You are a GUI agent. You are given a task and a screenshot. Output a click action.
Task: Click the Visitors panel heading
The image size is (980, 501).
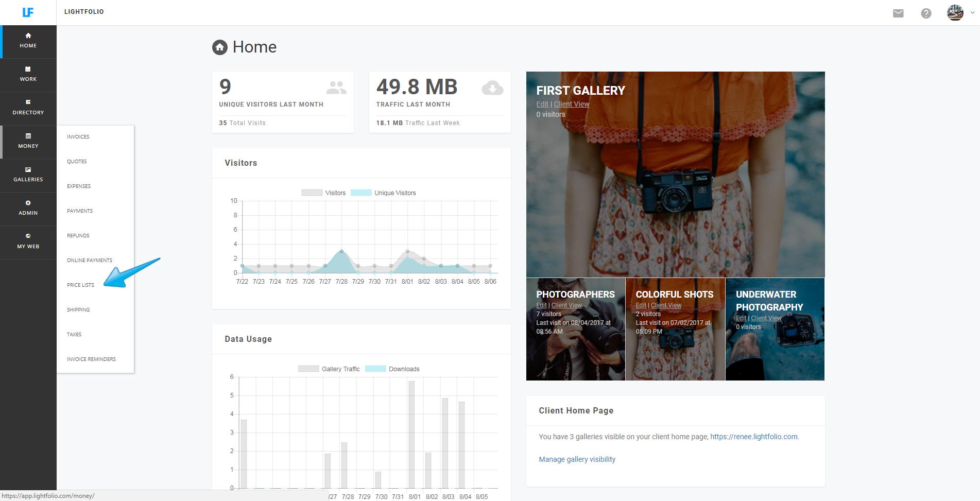[241, 163]
